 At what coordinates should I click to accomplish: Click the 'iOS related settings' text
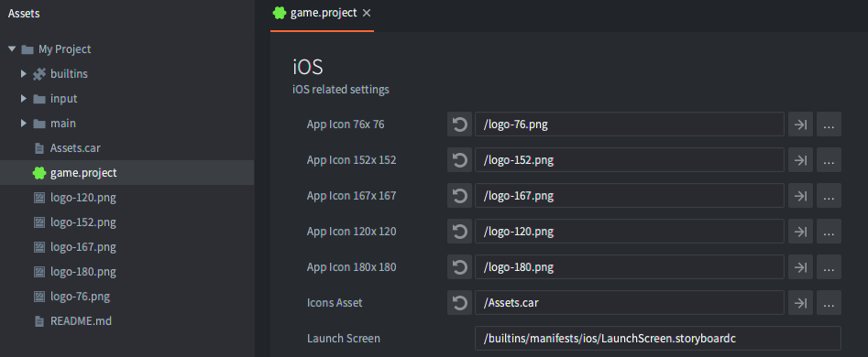(340, 89)
